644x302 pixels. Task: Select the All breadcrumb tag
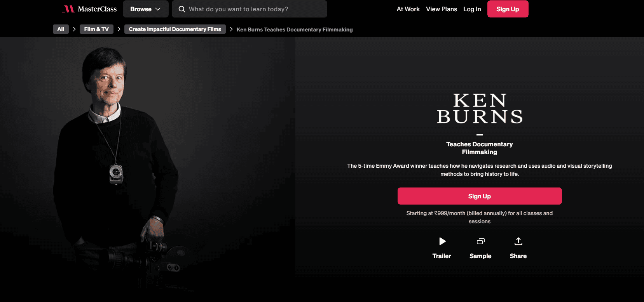click(61, 29)
